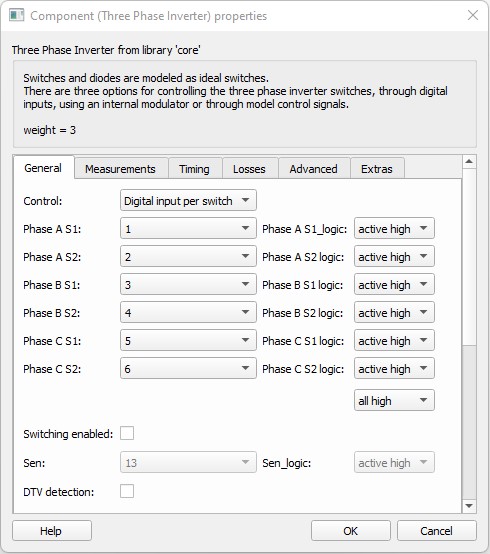
Task: Select the Extras tab
Action: point(377,169)
